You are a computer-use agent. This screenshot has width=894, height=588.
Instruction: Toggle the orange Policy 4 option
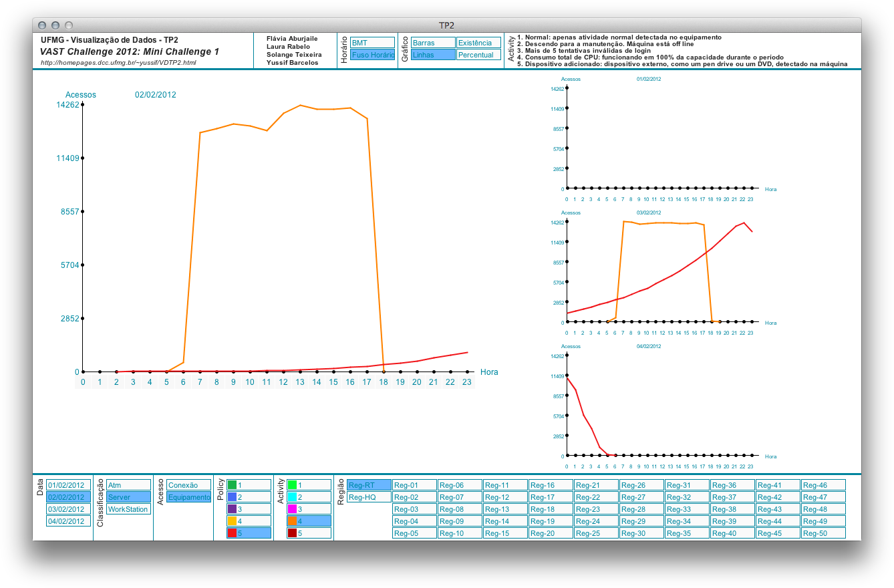pos(249,521)
